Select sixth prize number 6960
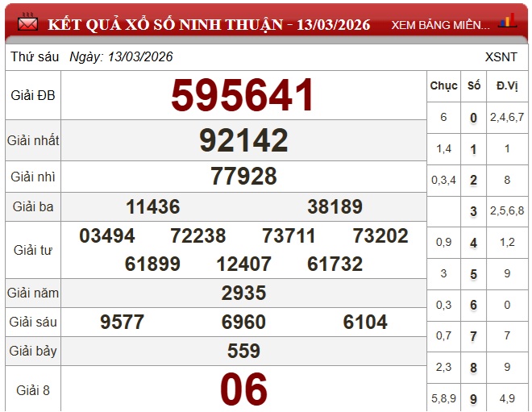This screenshot has width=532, height=412. click(243, 323)
